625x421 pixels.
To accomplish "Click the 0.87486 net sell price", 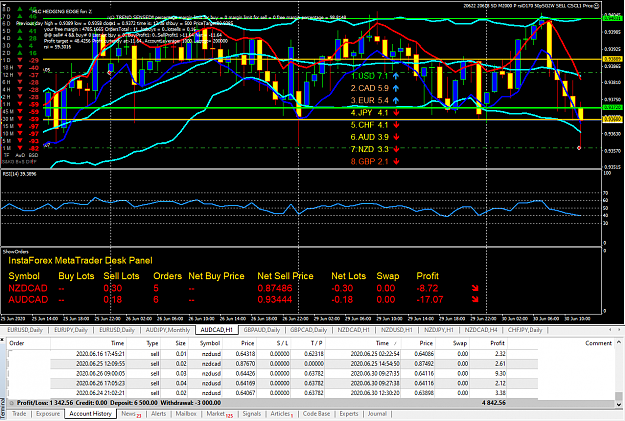I will [275, 288].
